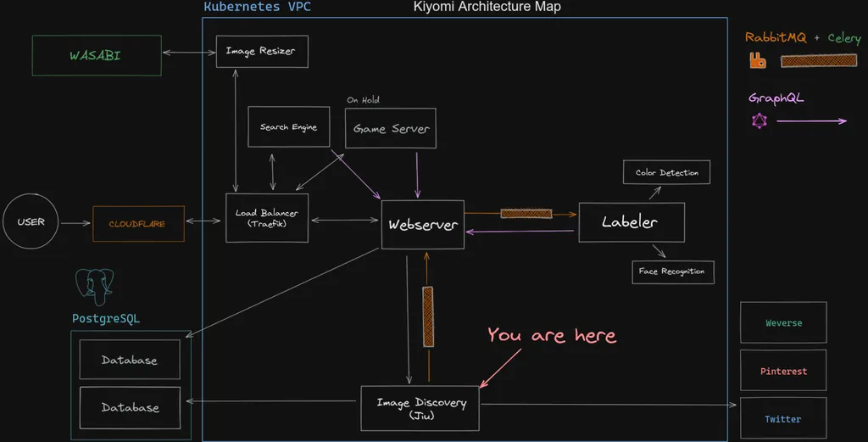868x442 pixels.
Task: Click the 'Kiyomi Architecture Map' title
Action: (x=487, y=7)
